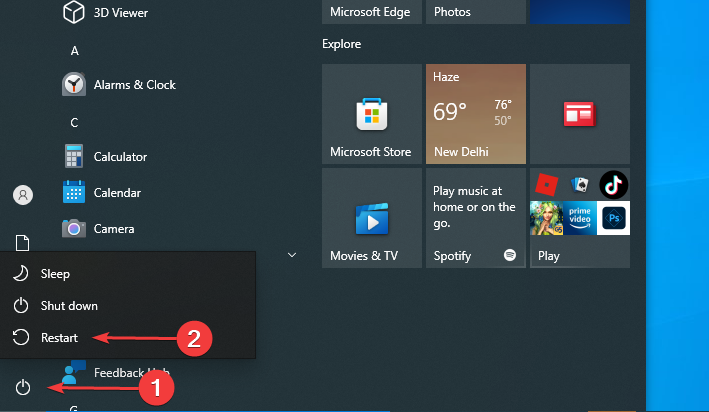Image resolution: width=709 pixels, height=412 pixels.
Task: Open the TikTok icon in Play tile
Action: click(x=614, y=185)
